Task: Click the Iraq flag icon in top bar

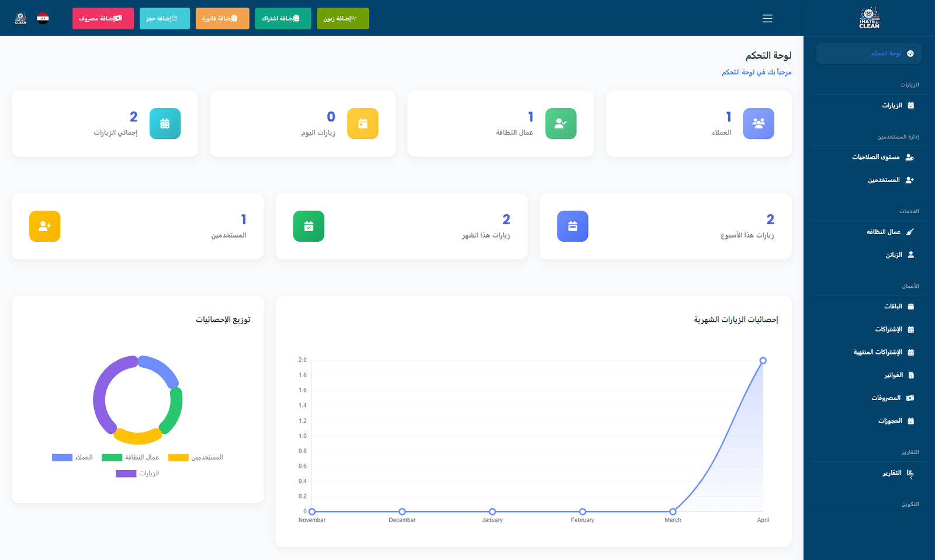Action: 41,18
